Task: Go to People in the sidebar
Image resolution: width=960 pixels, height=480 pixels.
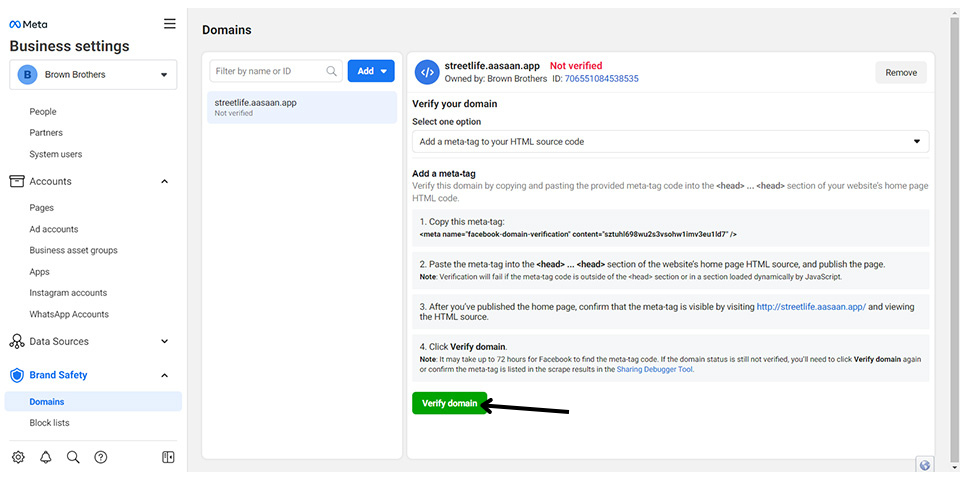Action: click(43, 111)
